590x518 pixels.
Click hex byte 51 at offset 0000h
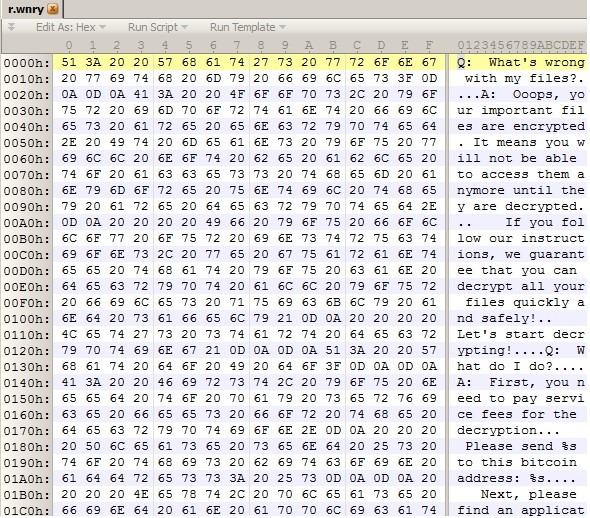69,62
